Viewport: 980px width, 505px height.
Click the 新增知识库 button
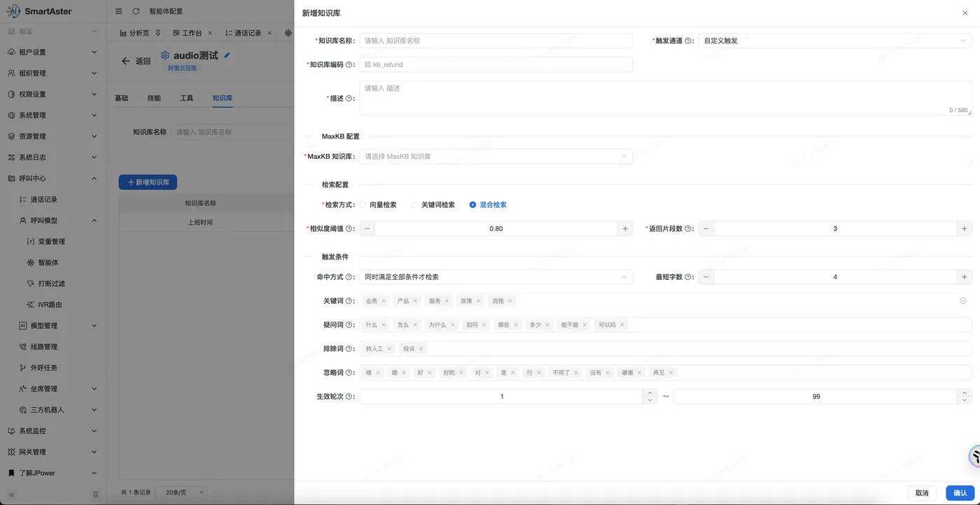click(x=148, y=182)
